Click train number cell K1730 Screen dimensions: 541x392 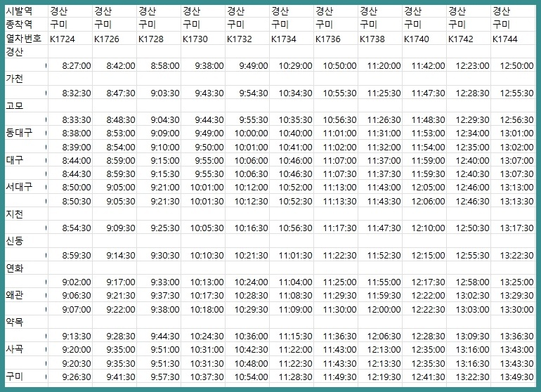coord(202,39)
